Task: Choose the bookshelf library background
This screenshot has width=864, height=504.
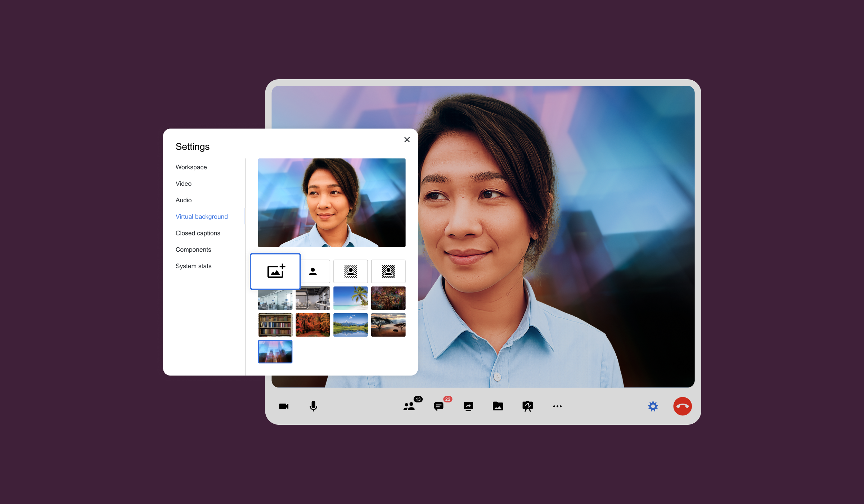Action: [275, 325]
